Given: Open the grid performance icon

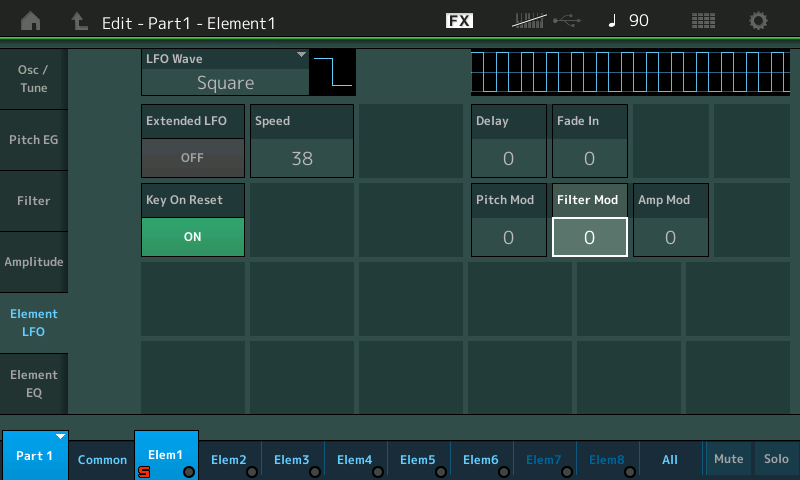Looking at the screenshot, I should [703, 21].
